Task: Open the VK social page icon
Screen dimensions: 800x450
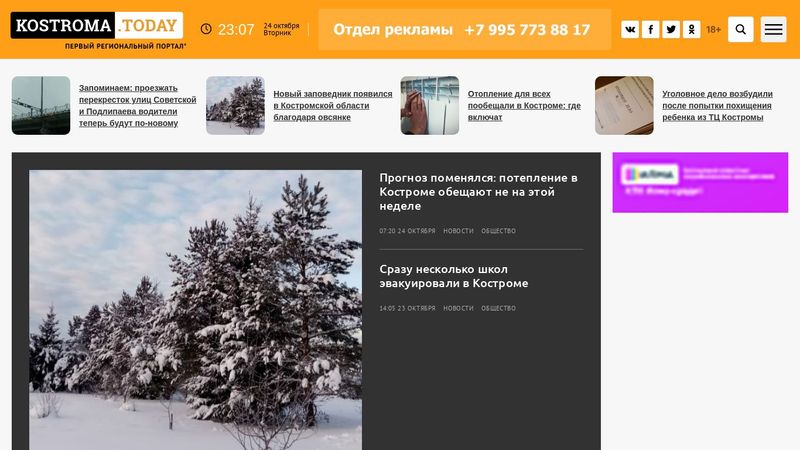Action: (630, 30)
